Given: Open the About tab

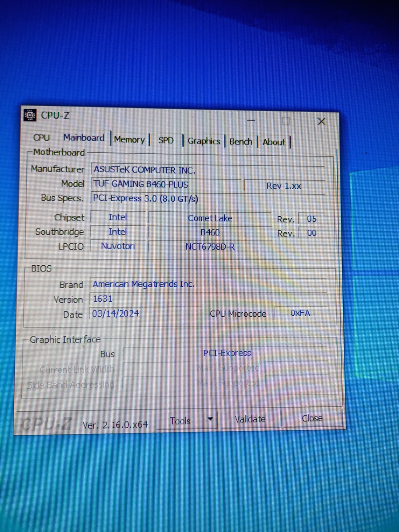Looking at the screenshot, I should click(x=274, y=142).
